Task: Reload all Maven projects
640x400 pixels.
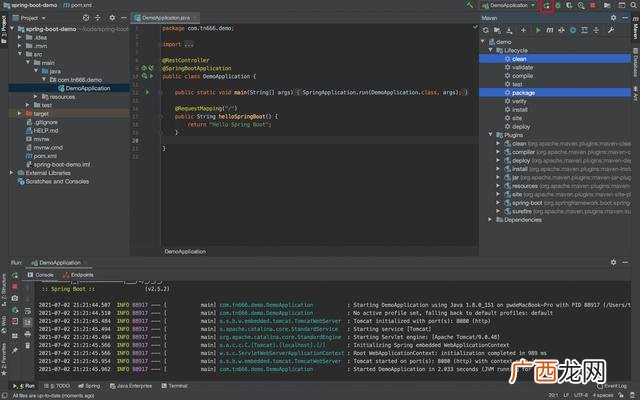Action: click(485, 30)
